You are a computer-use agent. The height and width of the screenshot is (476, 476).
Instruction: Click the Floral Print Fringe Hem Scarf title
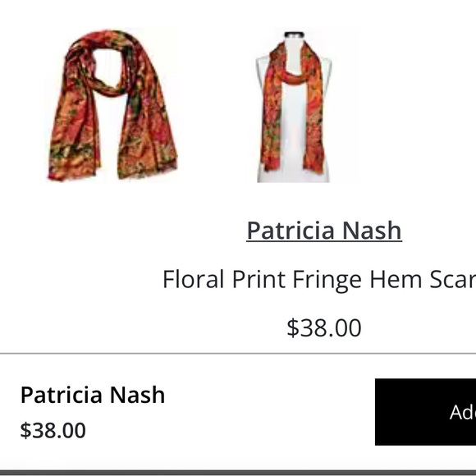319,280
